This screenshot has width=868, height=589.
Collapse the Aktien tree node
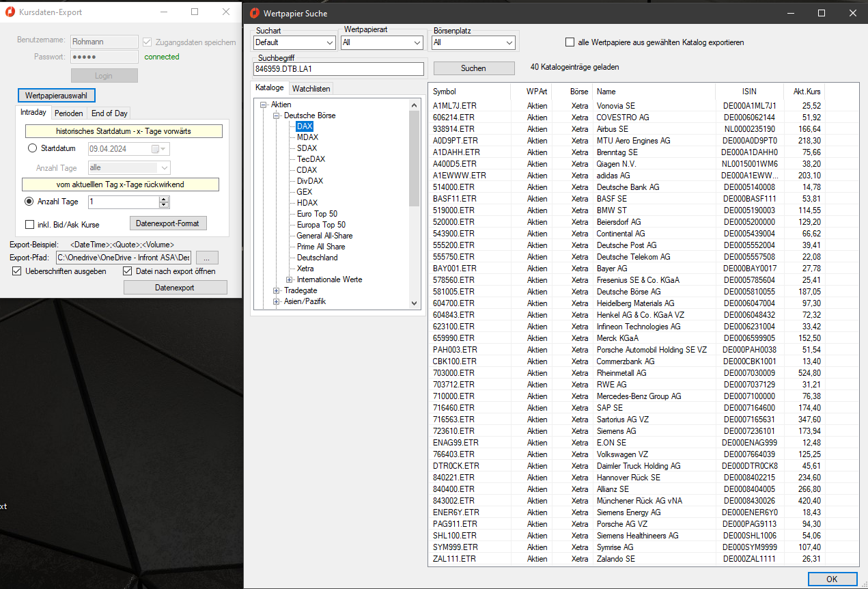pyautogui.click(x=263, y=105)
